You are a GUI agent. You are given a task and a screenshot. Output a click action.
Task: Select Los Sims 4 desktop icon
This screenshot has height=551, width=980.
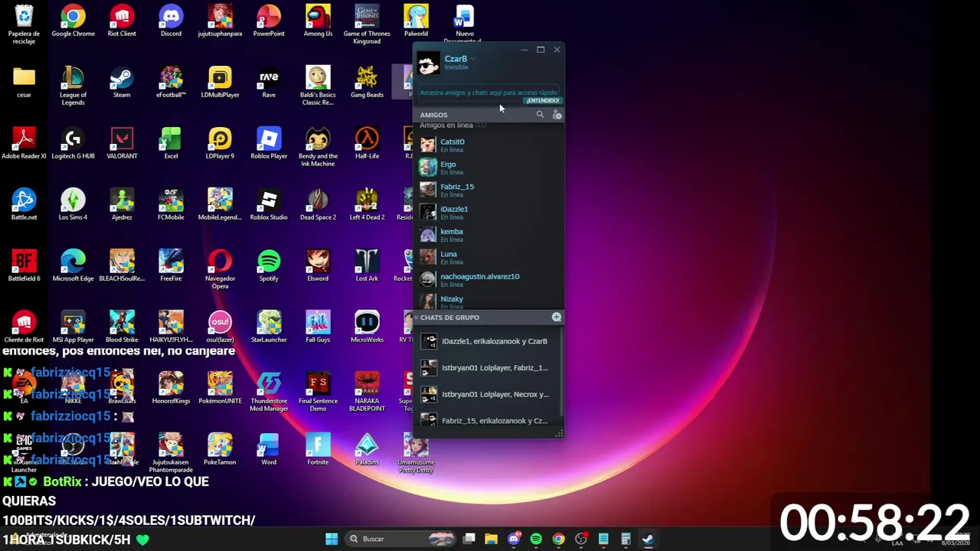point(73,205)
